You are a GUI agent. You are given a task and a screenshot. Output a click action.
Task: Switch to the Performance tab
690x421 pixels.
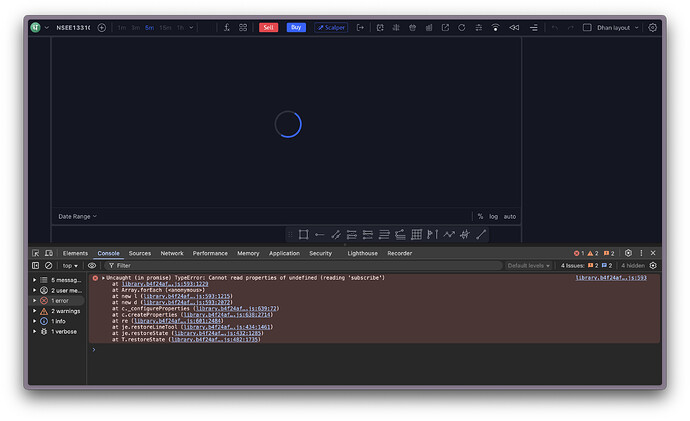click(x=210, y=253)
